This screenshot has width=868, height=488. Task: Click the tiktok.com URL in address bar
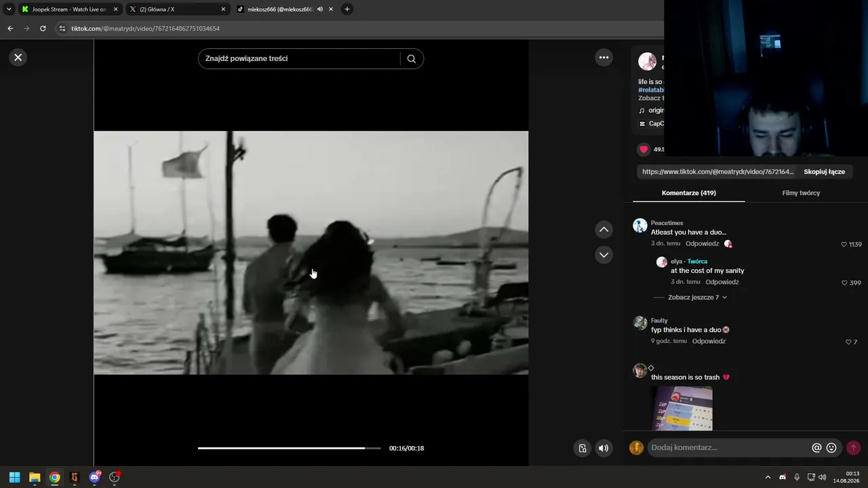click(145, 28)
